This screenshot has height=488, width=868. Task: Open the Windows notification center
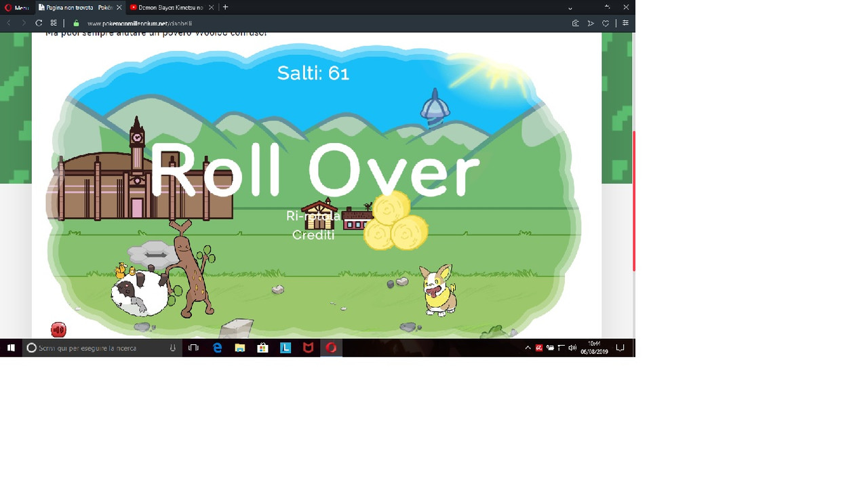pos(620,348)
